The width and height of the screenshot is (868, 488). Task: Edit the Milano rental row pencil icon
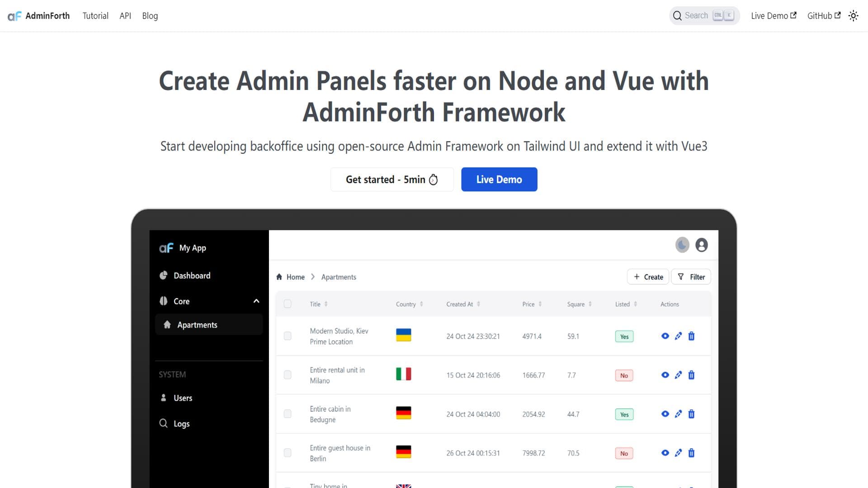(x=678, y=375)
